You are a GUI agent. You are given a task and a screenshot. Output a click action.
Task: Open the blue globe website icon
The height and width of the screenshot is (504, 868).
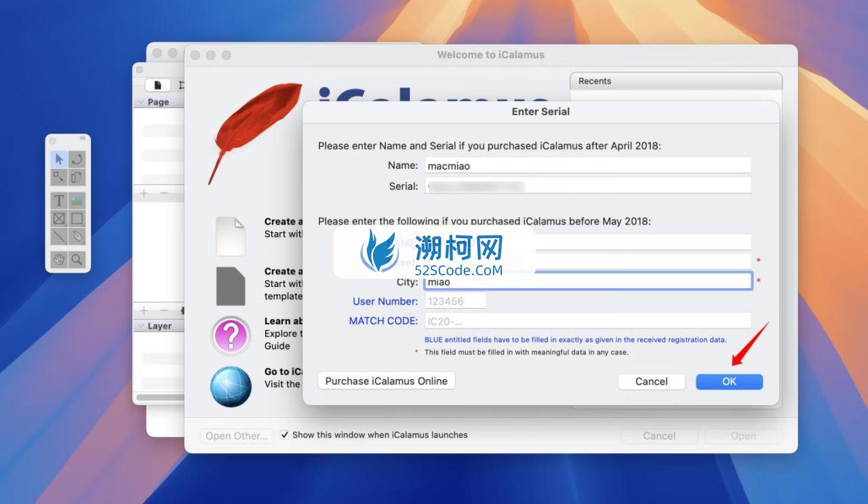(231, 387)
